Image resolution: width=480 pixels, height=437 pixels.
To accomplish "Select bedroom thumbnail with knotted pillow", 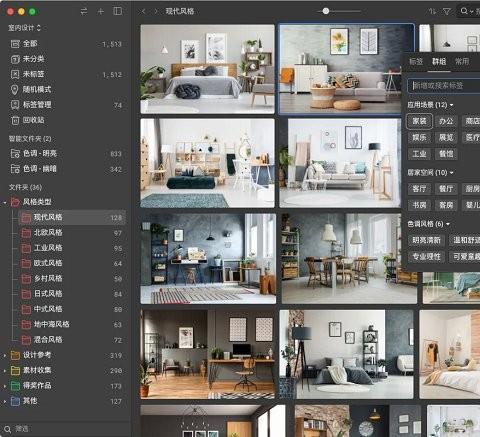I will (207, 69).
